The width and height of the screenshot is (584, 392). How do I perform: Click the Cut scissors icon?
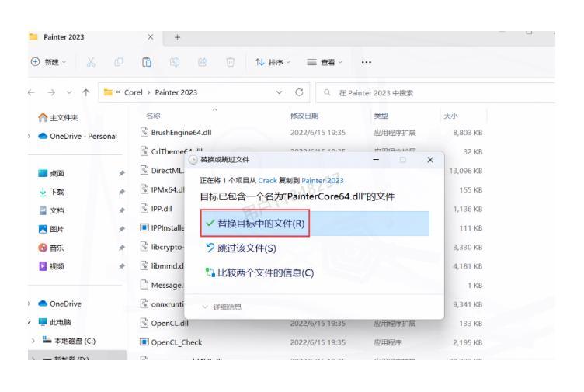(x=91, y=62)
